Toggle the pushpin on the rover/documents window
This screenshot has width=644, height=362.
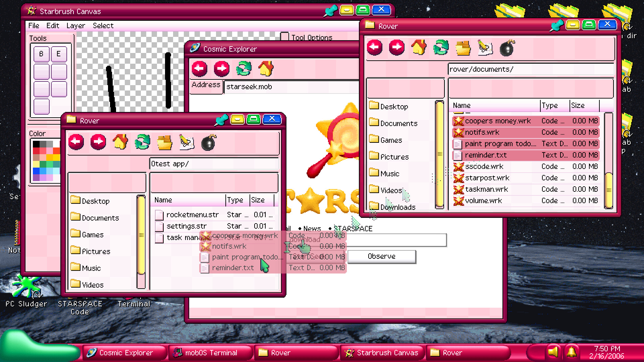556,24
